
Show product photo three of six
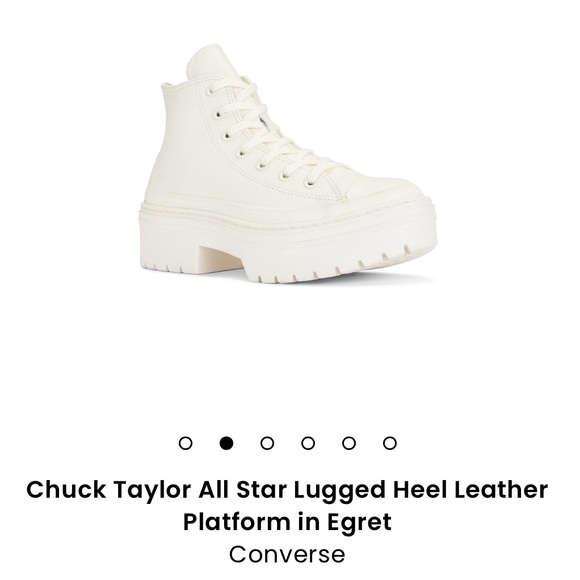pyautogui.click(x=267, y=443)
